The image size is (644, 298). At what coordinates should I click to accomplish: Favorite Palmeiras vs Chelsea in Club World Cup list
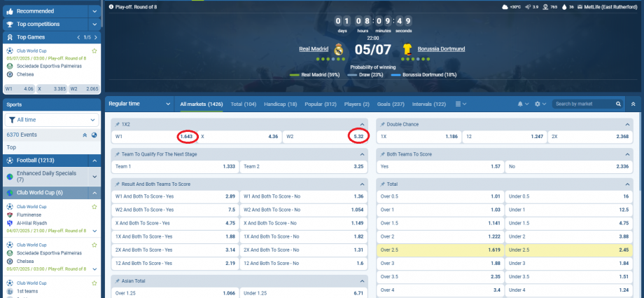[94, 245]
